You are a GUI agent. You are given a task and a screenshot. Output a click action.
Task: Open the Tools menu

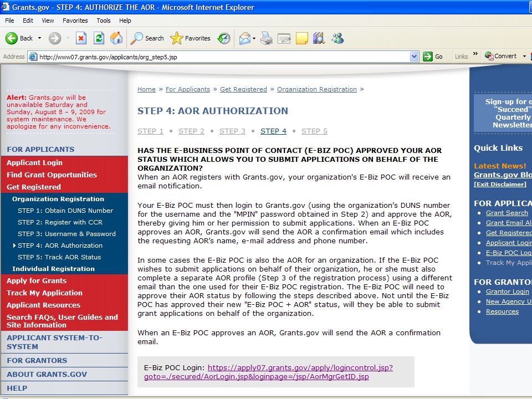104,21
